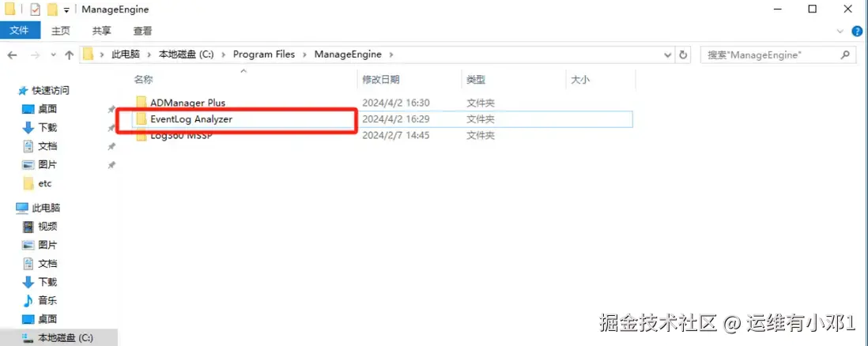Open 文档 under quick access

tap(47, 146)
